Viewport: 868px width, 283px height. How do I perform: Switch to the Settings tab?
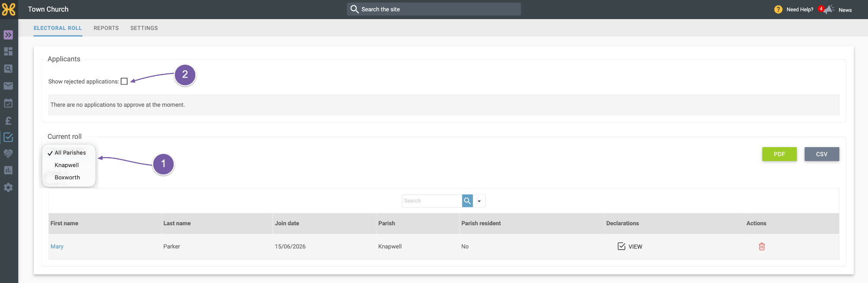click(144, 28)
